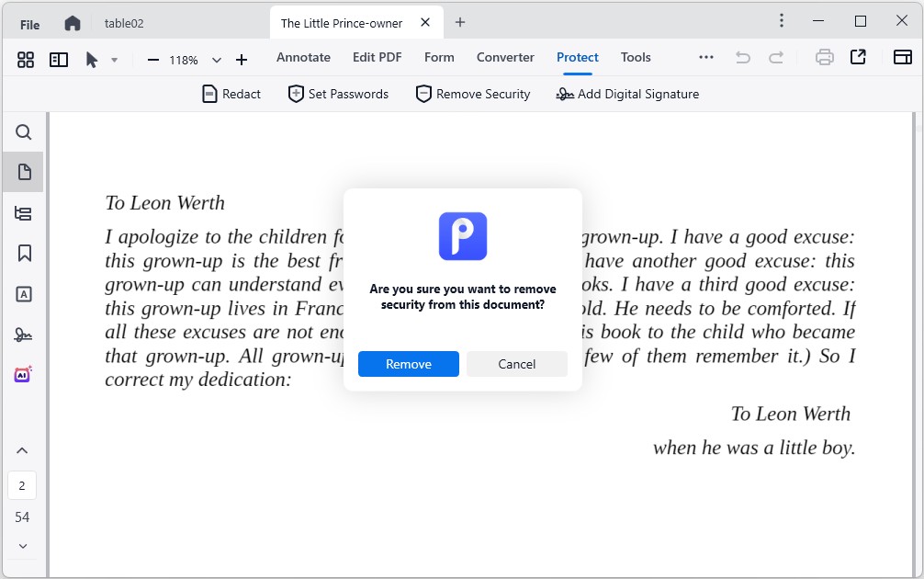The width and height of the screenshot is (924, 579).
Task: Open the Search panel in the sidebar
Action: [x=23, y=131]
